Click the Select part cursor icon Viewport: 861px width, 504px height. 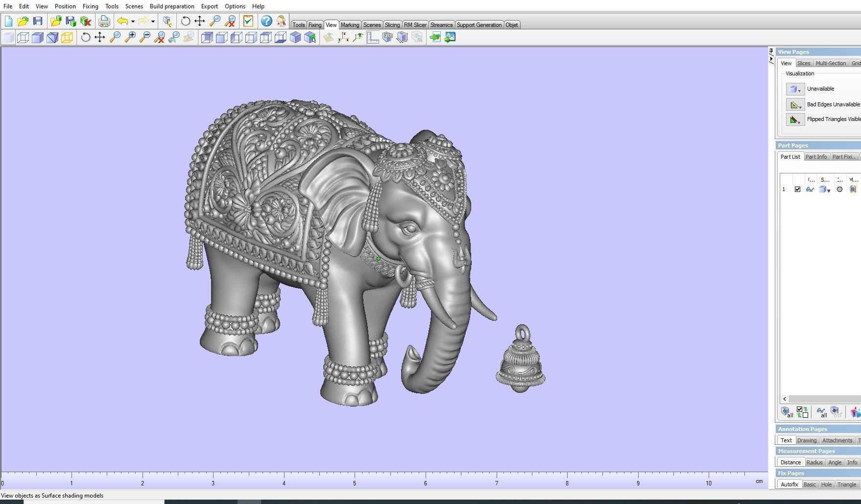167,21
